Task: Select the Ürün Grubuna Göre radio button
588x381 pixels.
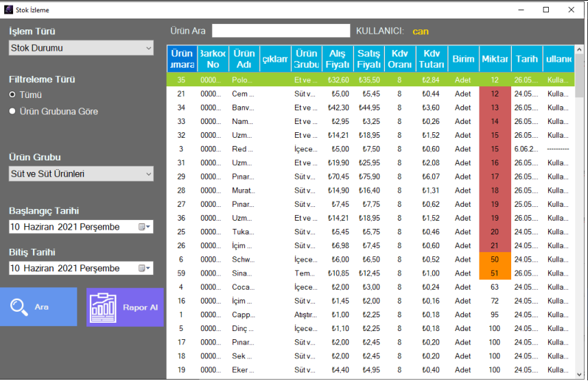Action: (x=12, y=112)
